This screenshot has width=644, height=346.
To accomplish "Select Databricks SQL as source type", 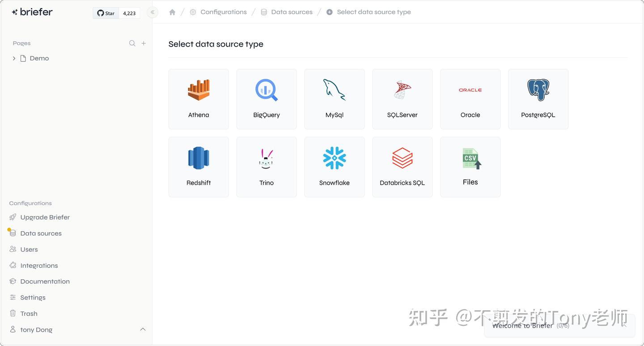I will coord(402,167).
